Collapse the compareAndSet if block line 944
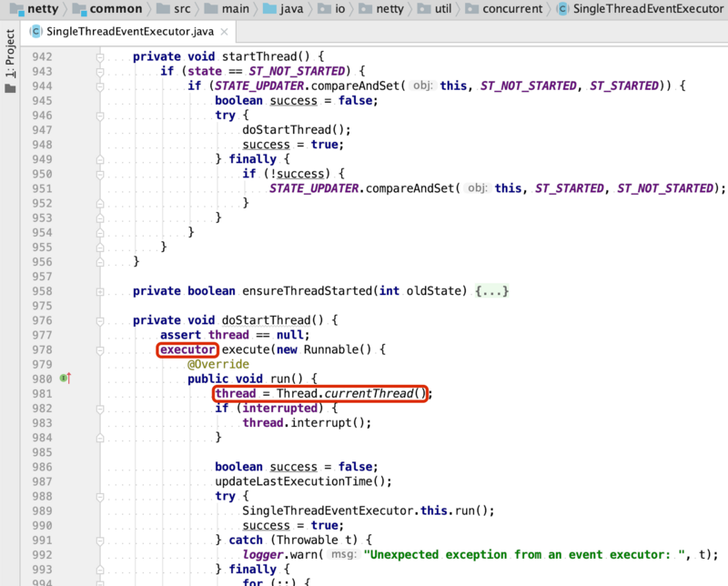Screen dimensions: 728x586 pyautogui.click(x=100, y=86)
